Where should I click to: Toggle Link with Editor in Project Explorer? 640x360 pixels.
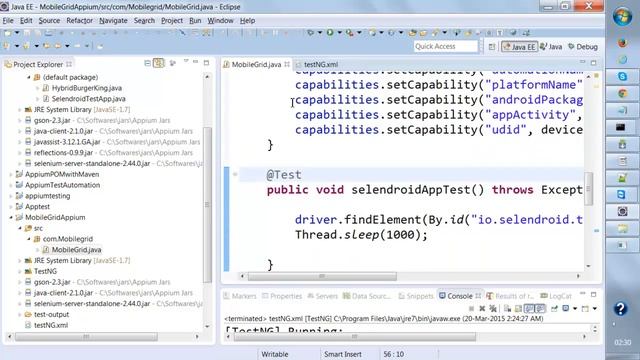pyautogui.click(x=158, y=63)
